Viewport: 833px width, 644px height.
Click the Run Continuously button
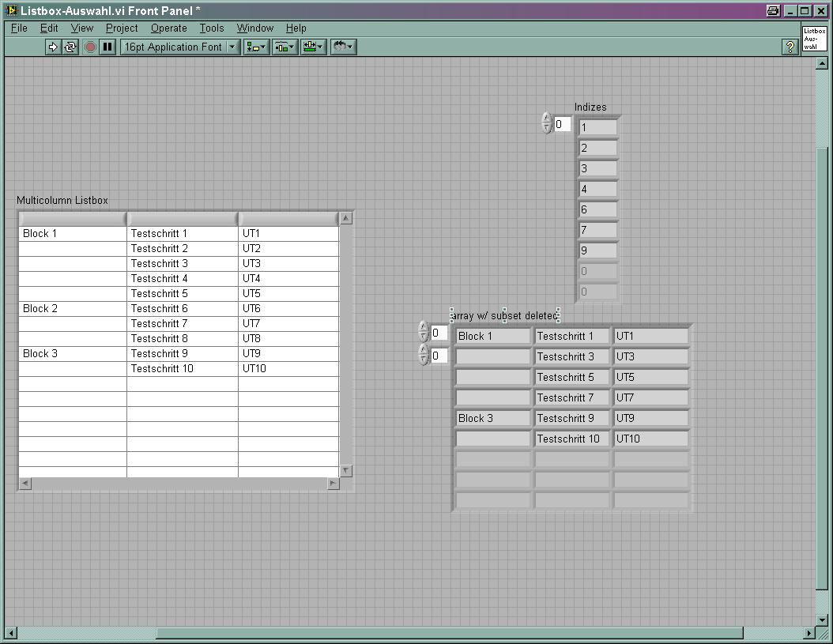pos(70,47)
